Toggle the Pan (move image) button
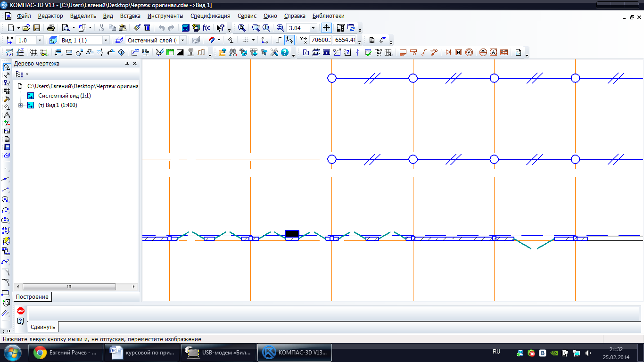Screen dimensions: 644x362 [x=326, y=28]
